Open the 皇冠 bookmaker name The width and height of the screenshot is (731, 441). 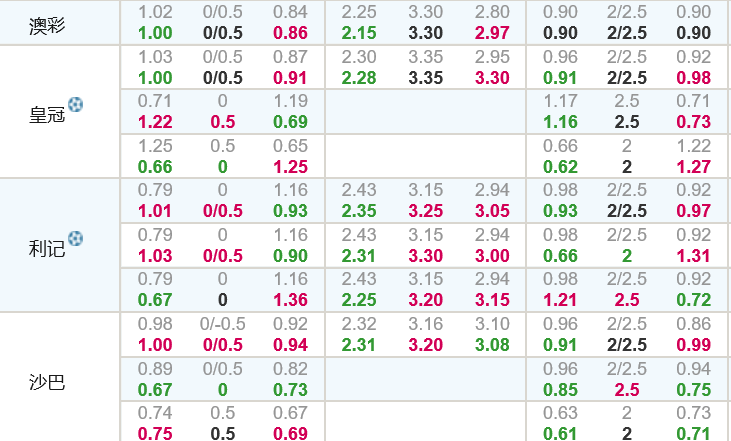[47, 114]
